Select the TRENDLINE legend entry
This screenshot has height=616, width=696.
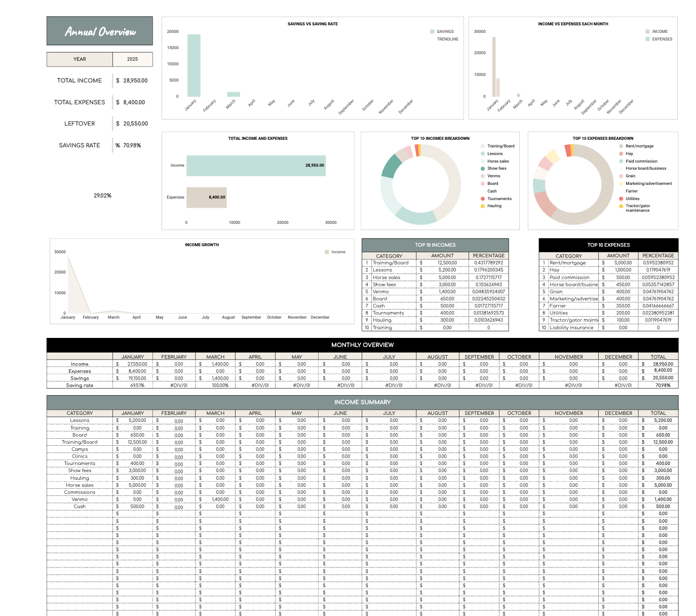coord(447,39)
